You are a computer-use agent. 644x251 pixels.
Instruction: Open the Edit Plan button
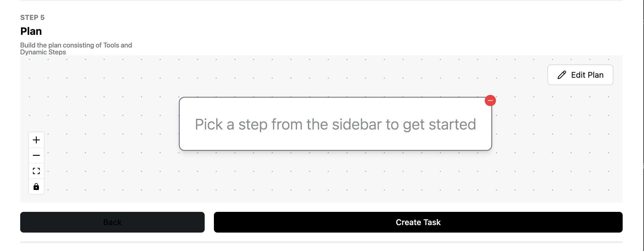point(580,75)
